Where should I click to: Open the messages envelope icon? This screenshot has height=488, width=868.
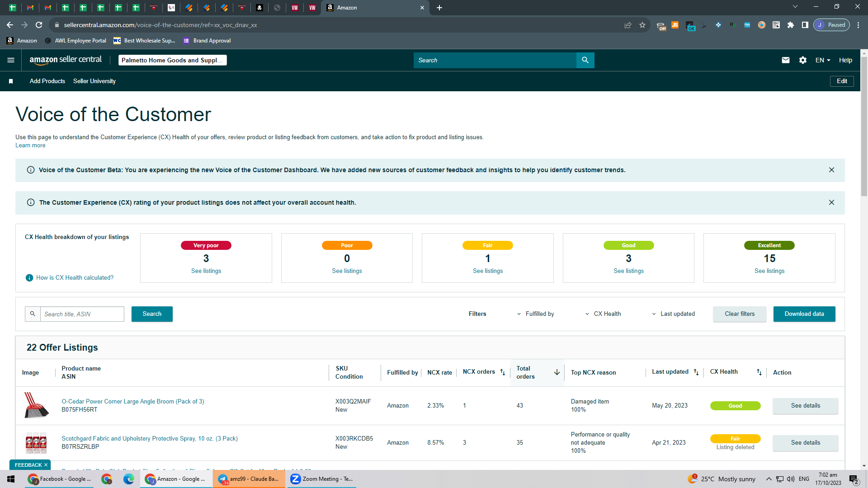coord(786,60)
